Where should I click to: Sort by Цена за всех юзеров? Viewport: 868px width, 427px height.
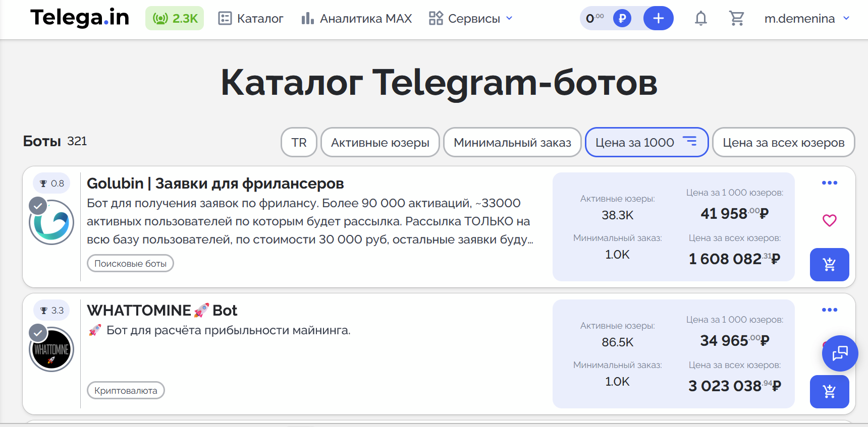[783, 142]
